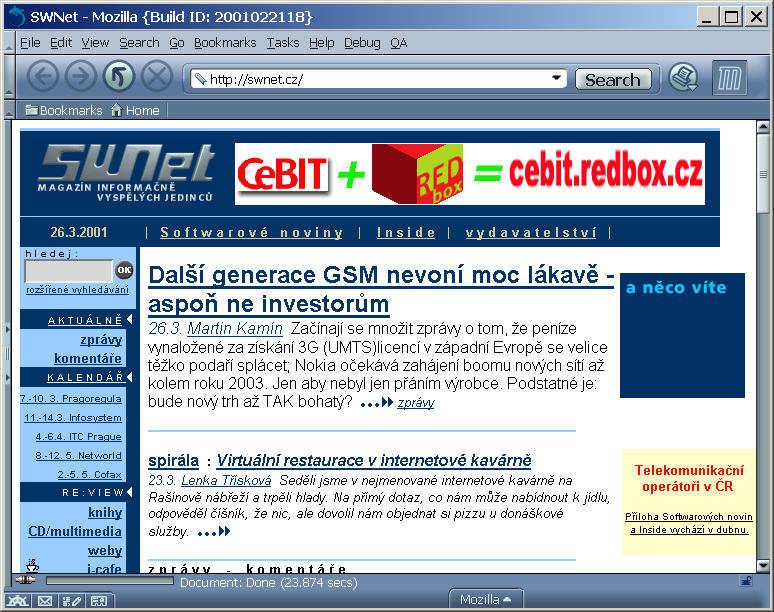Reload the page with the Reload button

118,77
